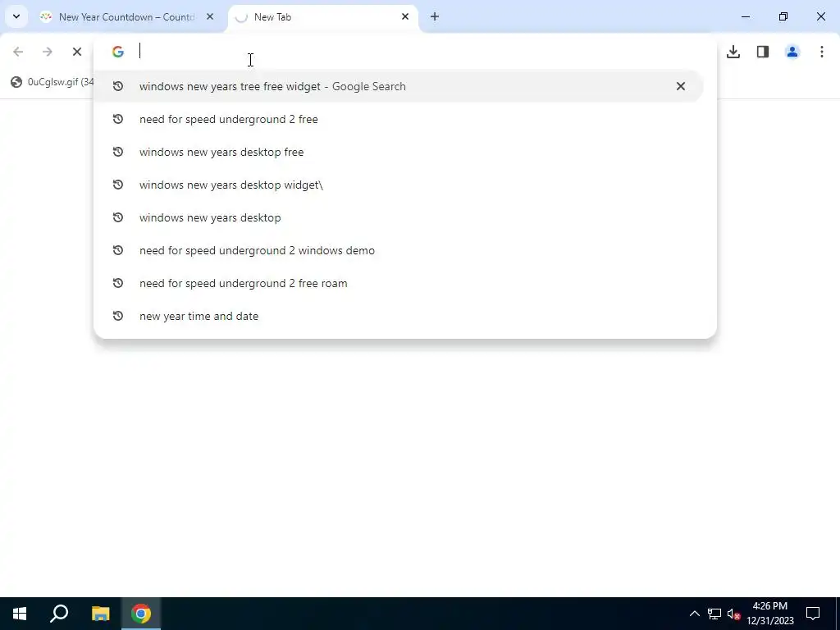This screenshot has height=630, width=840.
Task: Switch to New Year Countdown tab
Action: [x=126, y=17]
